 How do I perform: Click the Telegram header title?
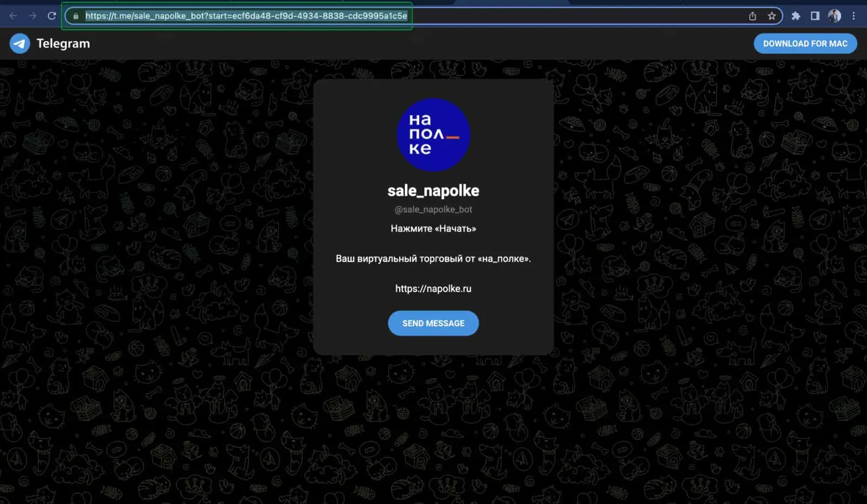coord(63,43)
